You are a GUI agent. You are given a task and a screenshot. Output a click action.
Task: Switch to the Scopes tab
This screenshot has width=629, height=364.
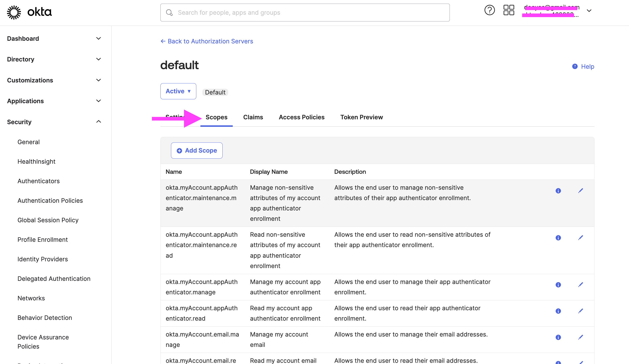(216, 117)
